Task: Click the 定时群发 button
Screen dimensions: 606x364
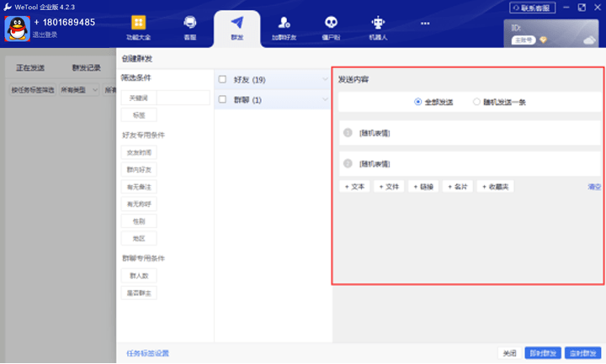Action: click(582, 353)
